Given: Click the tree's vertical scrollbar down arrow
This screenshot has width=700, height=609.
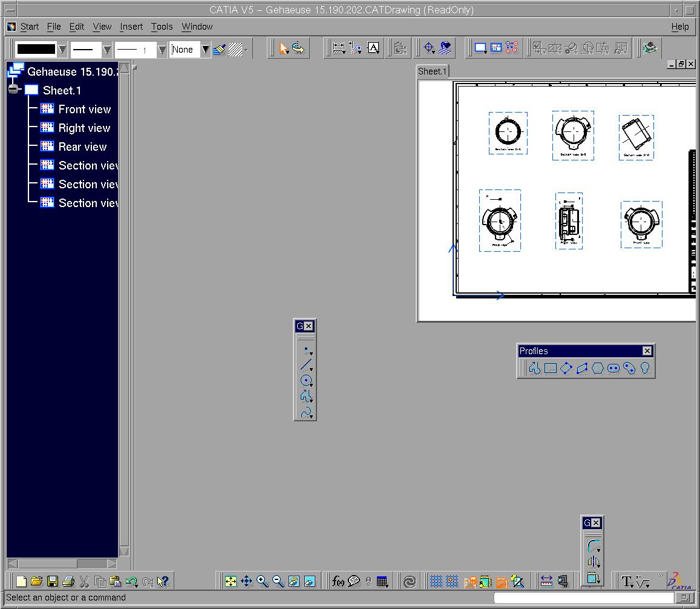Looking at the screenshot, I should (x=125, y=551).
